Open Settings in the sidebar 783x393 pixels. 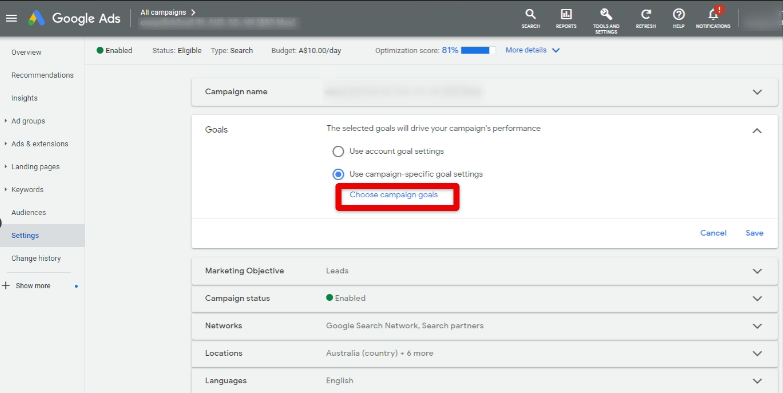tap(25, 236)
